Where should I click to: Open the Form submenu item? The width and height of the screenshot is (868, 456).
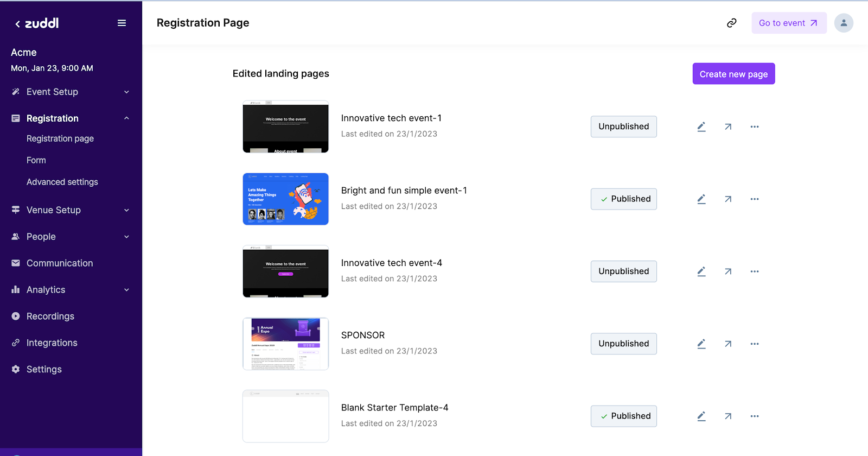36,160
